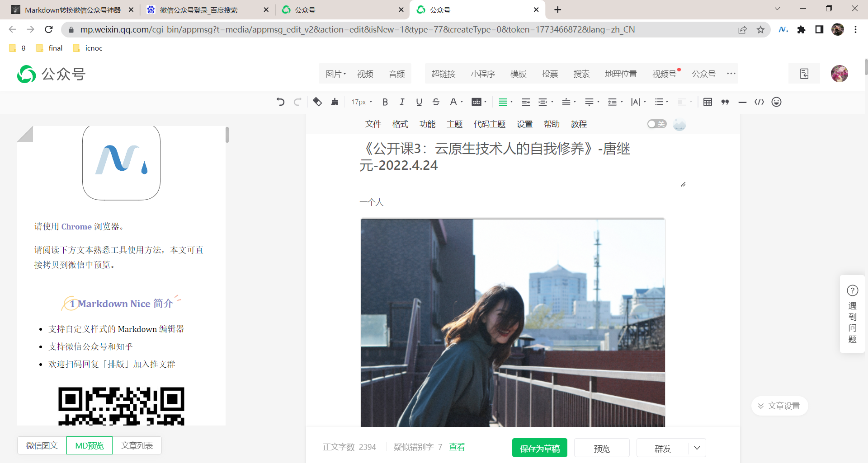
Task: Switch to the 微信图文 tab
Action: 42,445
